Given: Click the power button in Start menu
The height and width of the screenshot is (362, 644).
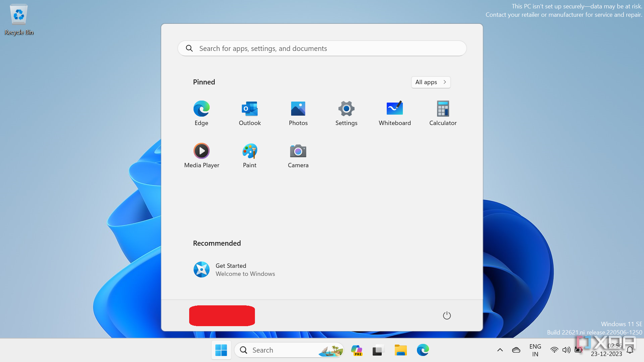Looking at the screenshot, I should pos(447,315).
